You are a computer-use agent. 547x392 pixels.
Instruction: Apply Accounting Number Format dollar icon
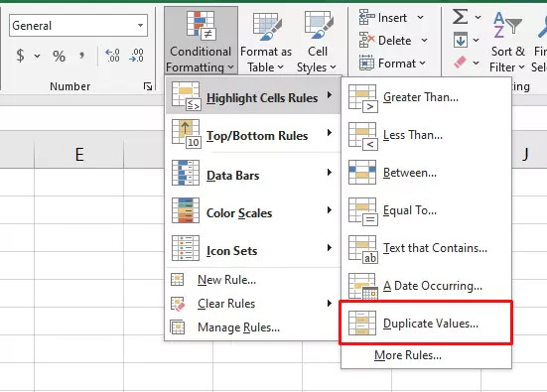[21, 56]
